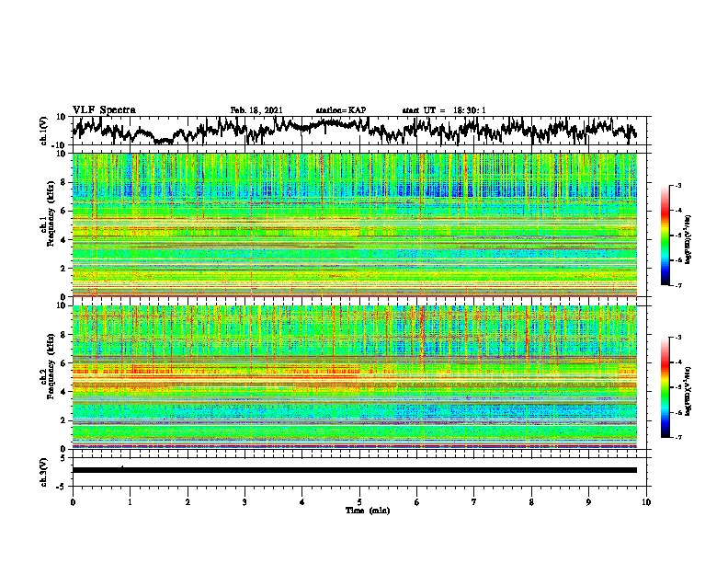
Task: Click the date "Feb. 18, 2021"
Action: (256, 110)
